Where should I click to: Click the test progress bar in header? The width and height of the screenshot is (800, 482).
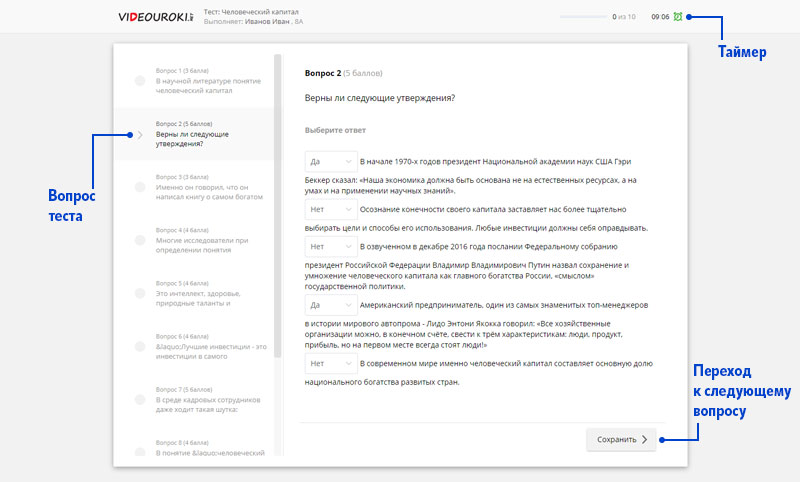click(583, 17)
